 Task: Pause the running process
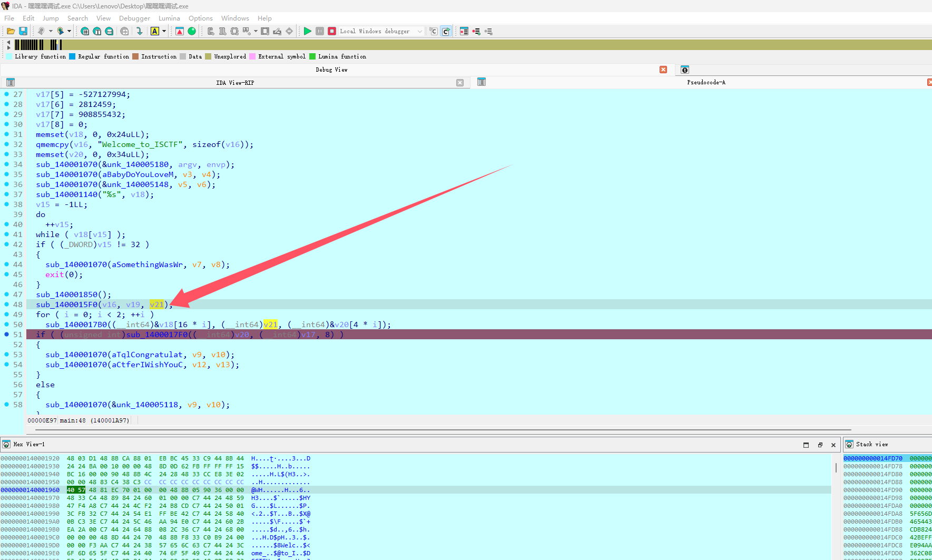pos(320,31)
